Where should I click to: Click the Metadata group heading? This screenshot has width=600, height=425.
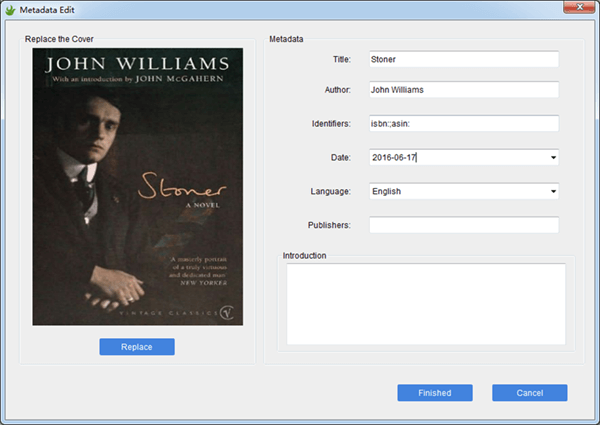click(286, 39)
